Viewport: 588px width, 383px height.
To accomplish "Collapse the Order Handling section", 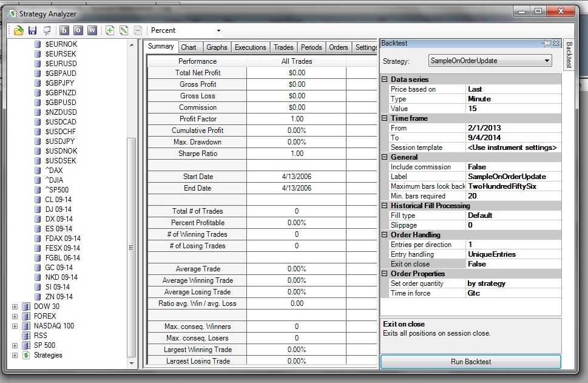I will pos(384,235).
